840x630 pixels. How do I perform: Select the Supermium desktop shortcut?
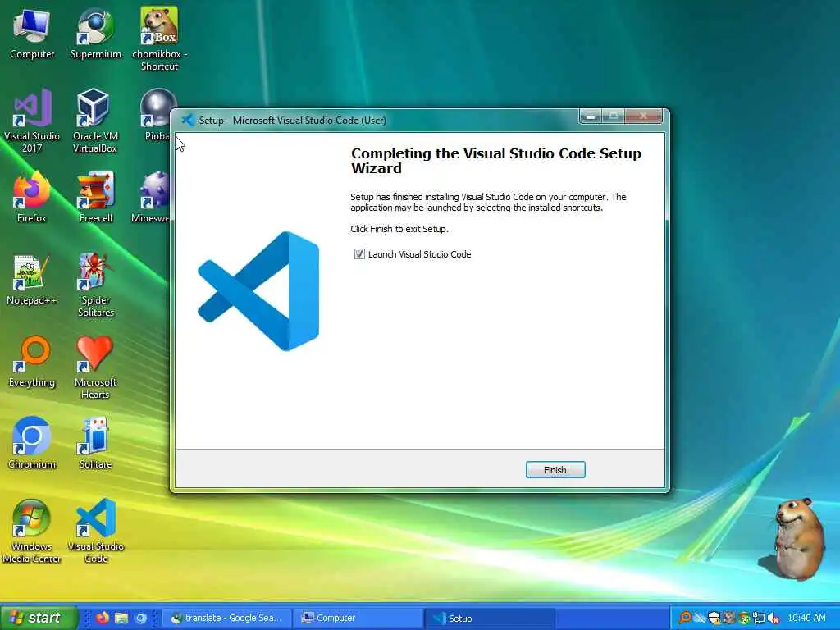(95, 34)
